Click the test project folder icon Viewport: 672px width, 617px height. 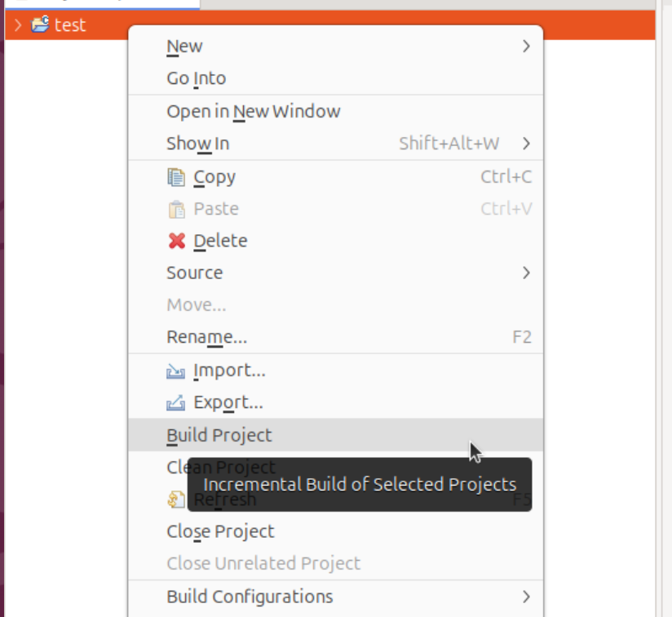click(40, 24)
